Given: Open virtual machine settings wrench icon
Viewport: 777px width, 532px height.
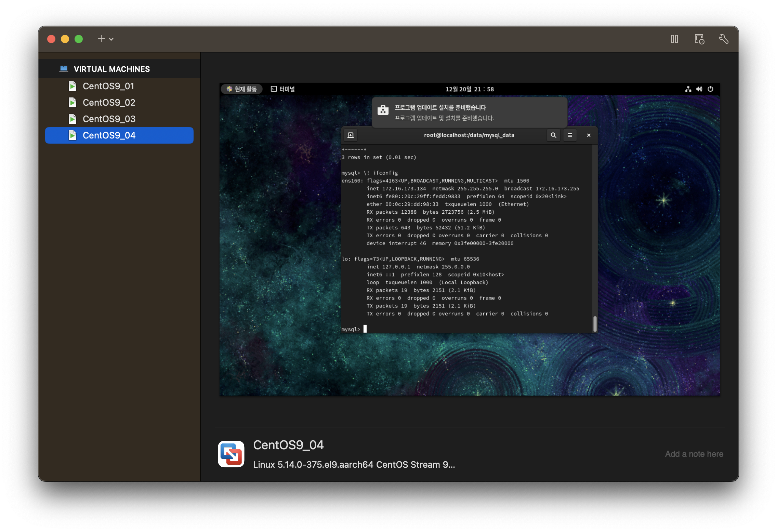Looking at the screenshot, I should click(x=723, y=39).
